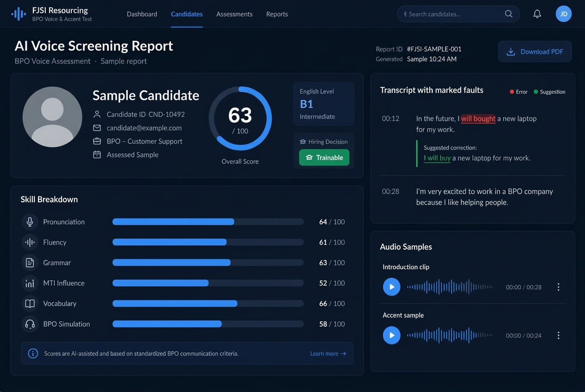Click the suggested text 'I will buy'
585x392 pixels.
(437, 158)
